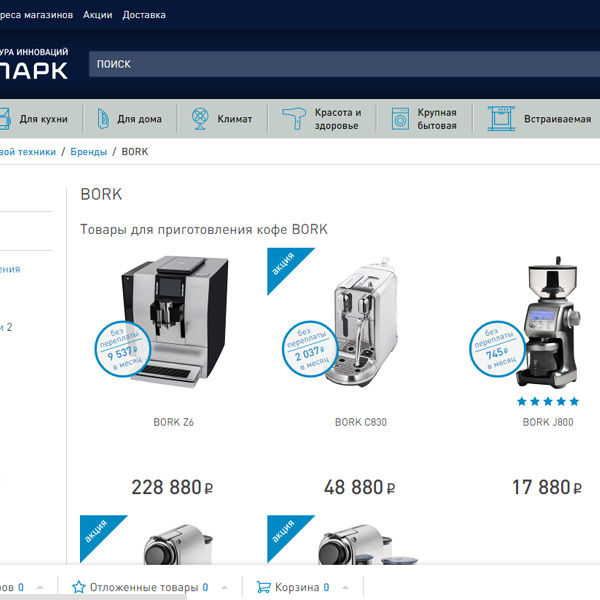
Task: Click the installment badge showing 9 537 ₽
Action: point(122,349)
